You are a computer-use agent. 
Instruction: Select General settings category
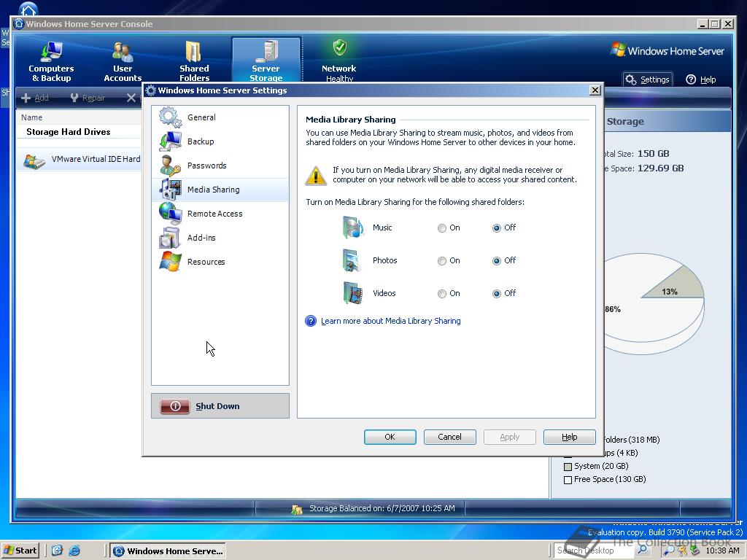pyautogui.click(x=220, y=117)
